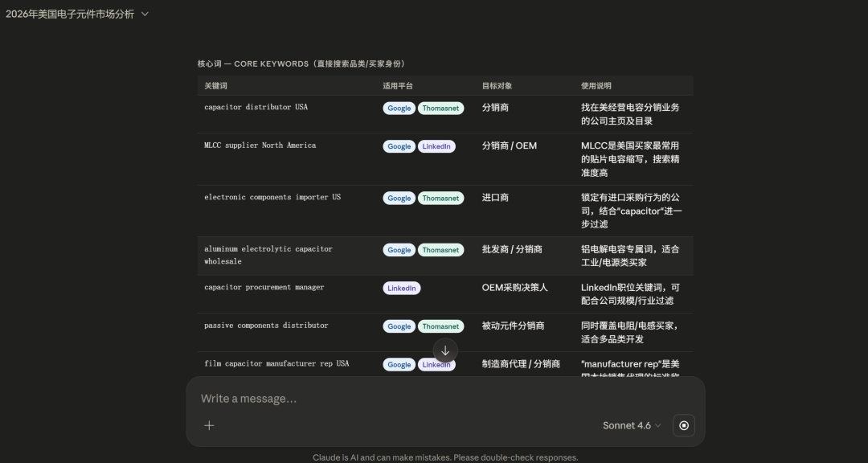Viewport: 868px width, 463px height.
Task: Click description 同时覆盖电阻/电感买家
Action: (631, 333)
